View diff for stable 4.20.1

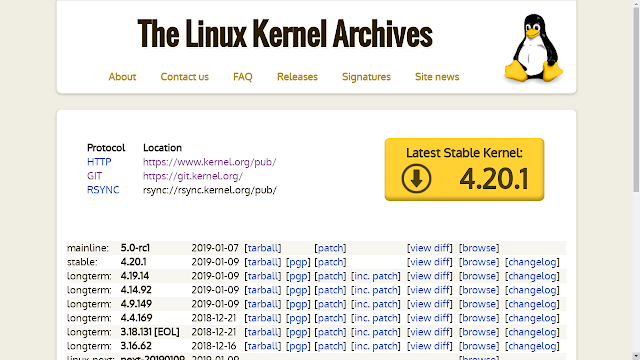tap(430, 262)
